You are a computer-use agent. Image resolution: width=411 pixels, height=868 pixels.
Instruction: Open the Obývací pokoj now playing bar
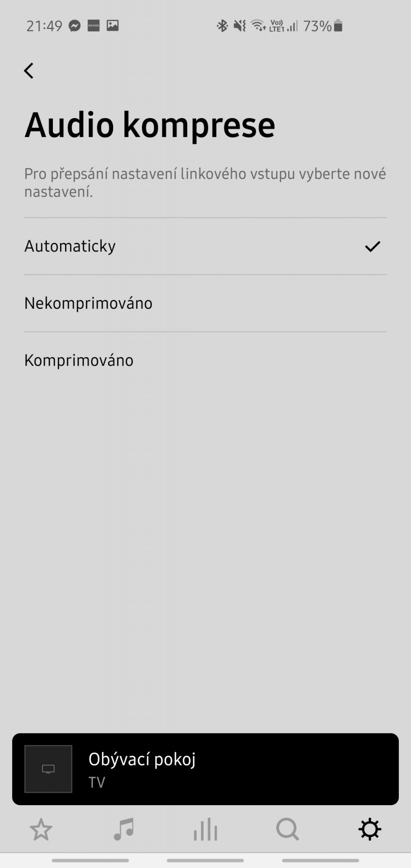coord(205,769)
